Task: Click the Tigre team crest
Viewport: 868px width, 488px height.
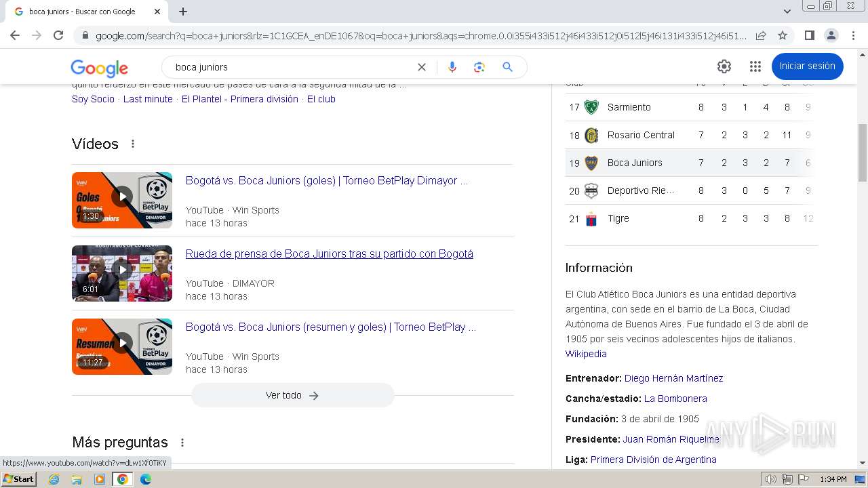Action: 591,218
